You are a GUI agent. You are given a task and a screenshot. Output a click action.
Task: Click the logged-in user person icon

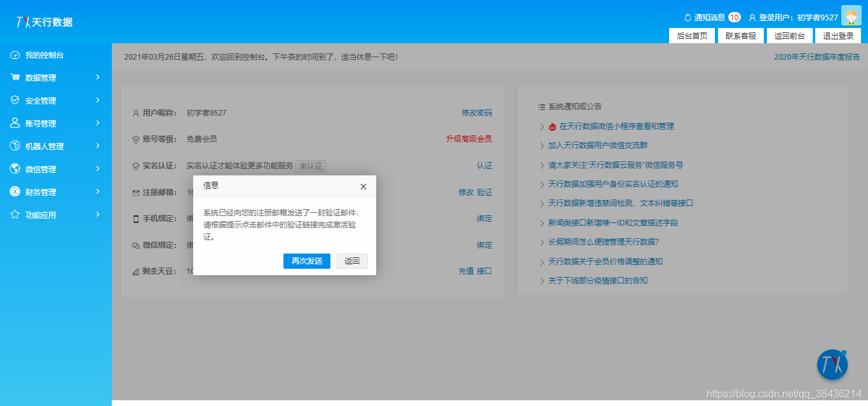pos(752,18)
